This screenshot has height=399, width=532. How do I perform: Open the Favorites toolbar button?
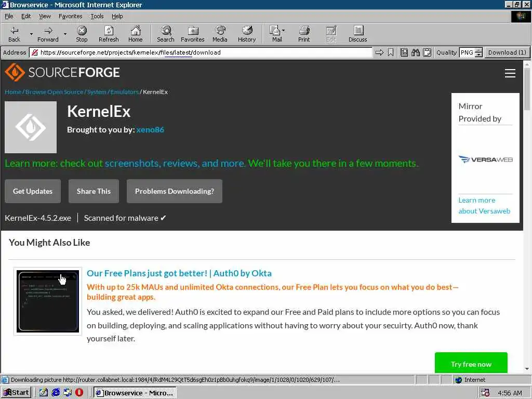[x=193, y=34]
